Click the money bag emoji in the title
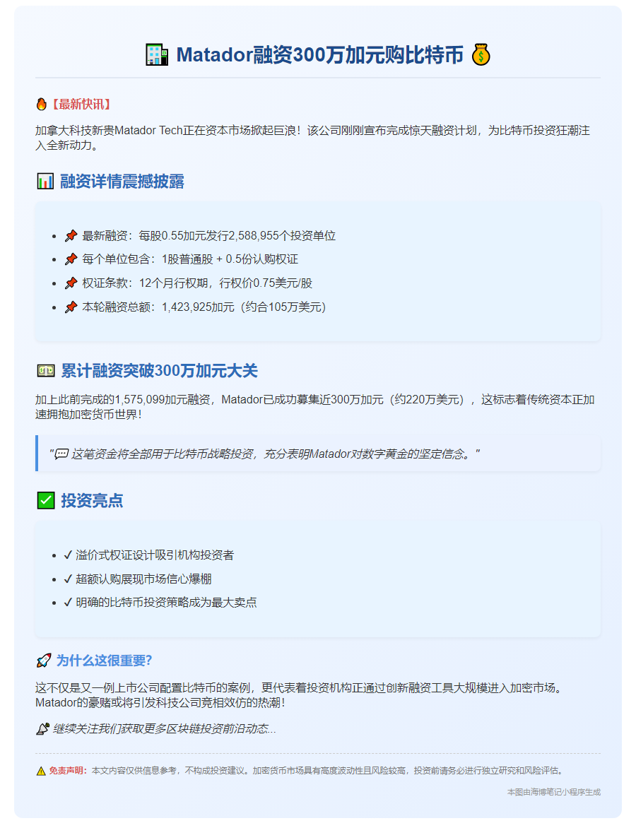The width and height of the screenshot is (636, 840). [x=481, y=54]
